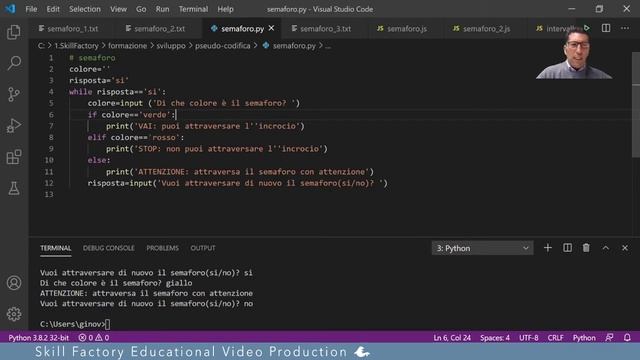The width and height of the screenshot is (640, 360).
Task: Open the View menu
Action: click(118, 9)
